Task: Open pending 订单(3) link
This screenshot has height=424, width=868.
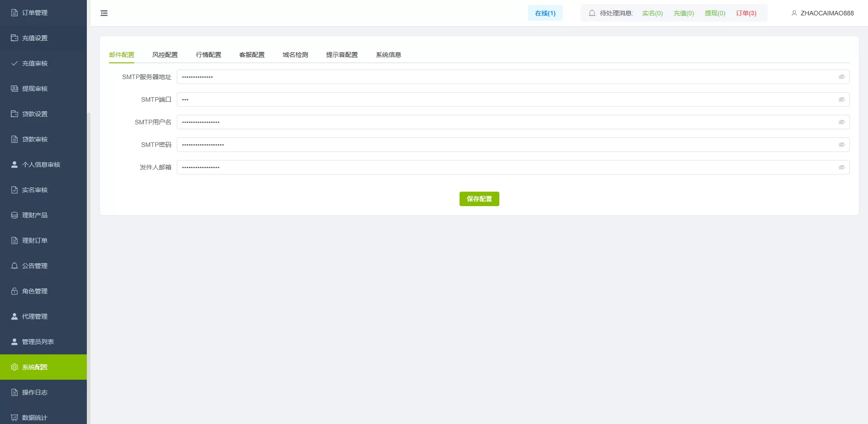Action: (746, 13)
